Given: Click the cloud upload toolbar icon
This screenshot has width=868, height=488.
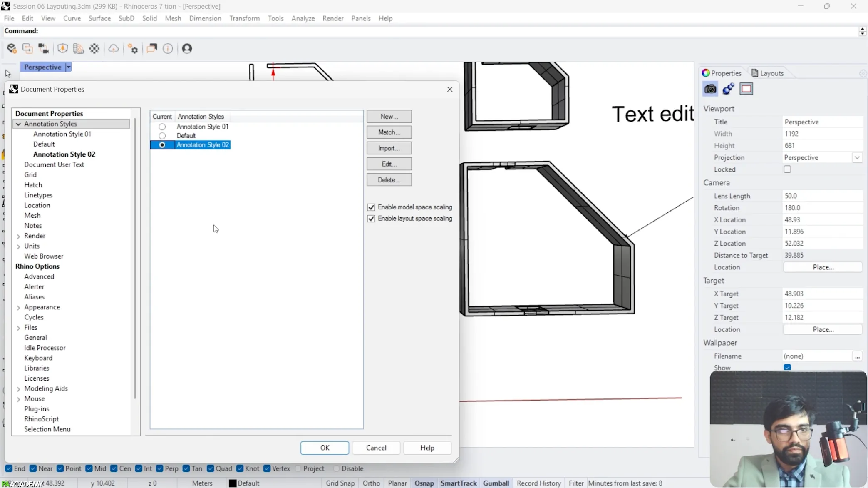Looking at the screenshot, I should (113, 49).
